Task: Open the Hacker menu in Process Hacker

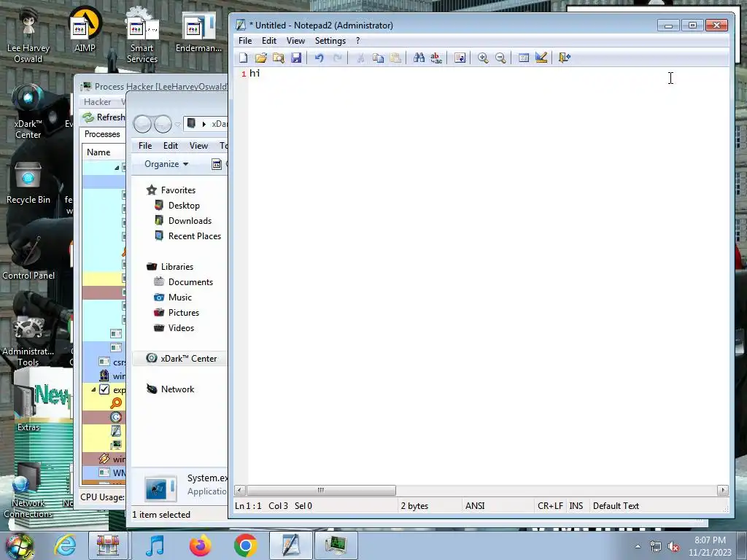Action: click(97, 102)
